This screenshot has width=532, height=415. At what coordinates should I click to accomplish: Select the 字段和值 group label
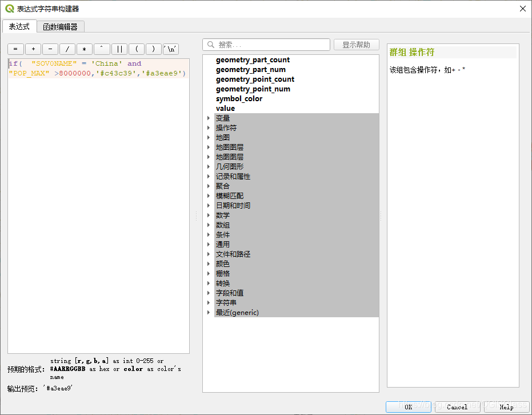230,293
